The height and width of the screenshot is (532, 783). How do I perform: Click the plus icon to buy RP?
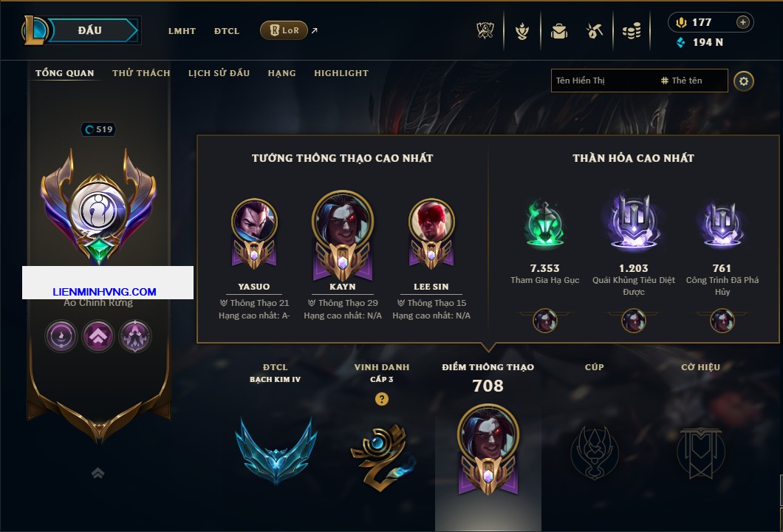(743, 22)
